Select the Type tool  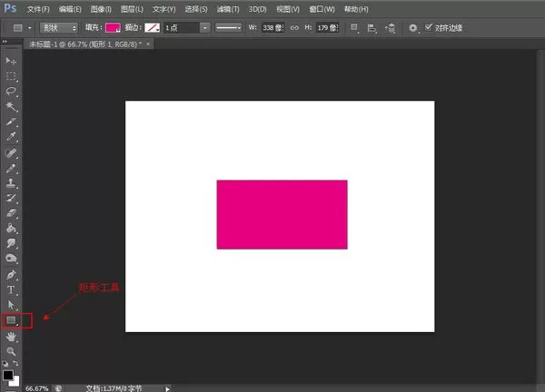point(11,289)
